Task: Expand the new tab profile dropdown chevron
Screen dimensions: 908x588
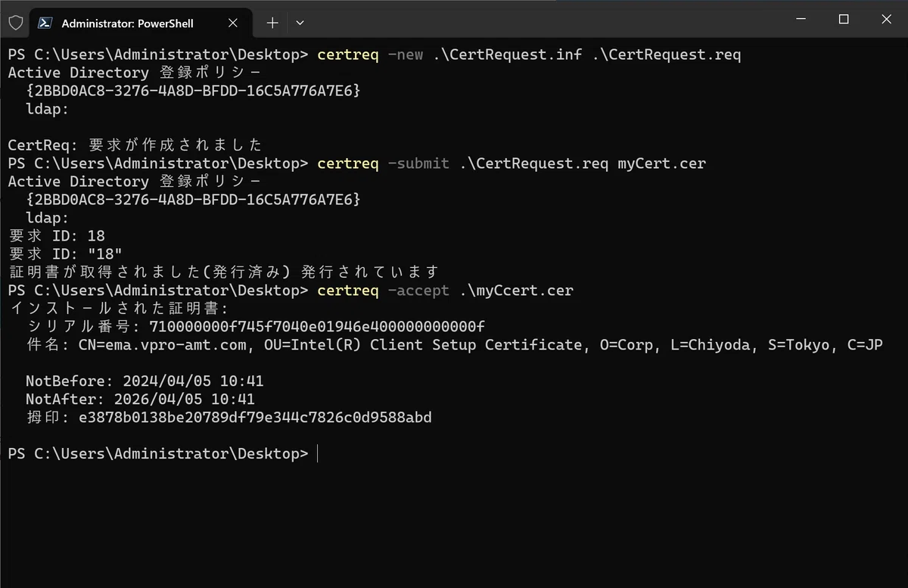Action: click(x=300, y=23)
